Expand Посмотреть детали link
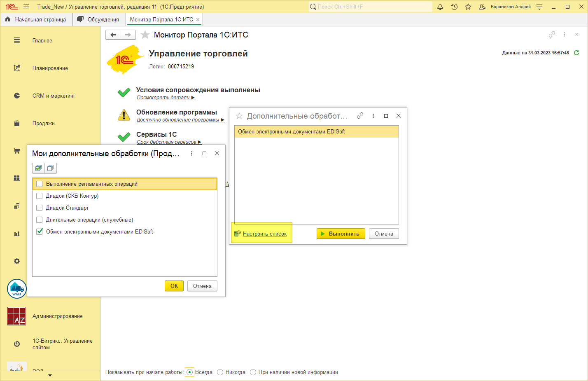The image size is (588, 381). [166, 98]
